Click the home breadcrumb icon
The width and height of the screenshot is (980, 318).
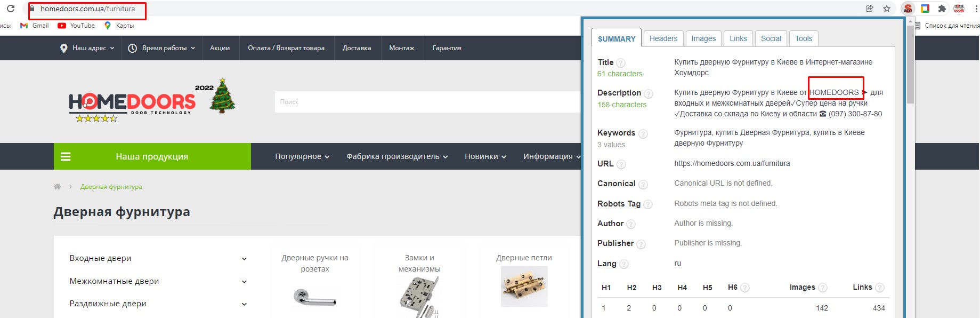(x=57, y=187)
